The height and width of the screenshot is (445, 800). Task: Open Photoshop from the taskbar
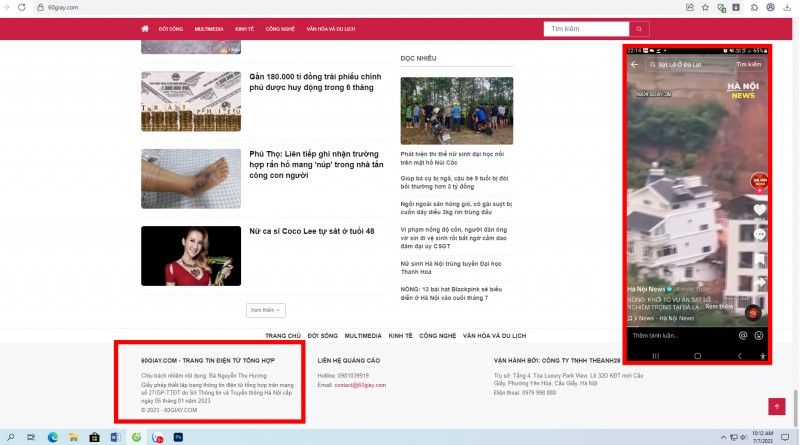pos(179,437)
